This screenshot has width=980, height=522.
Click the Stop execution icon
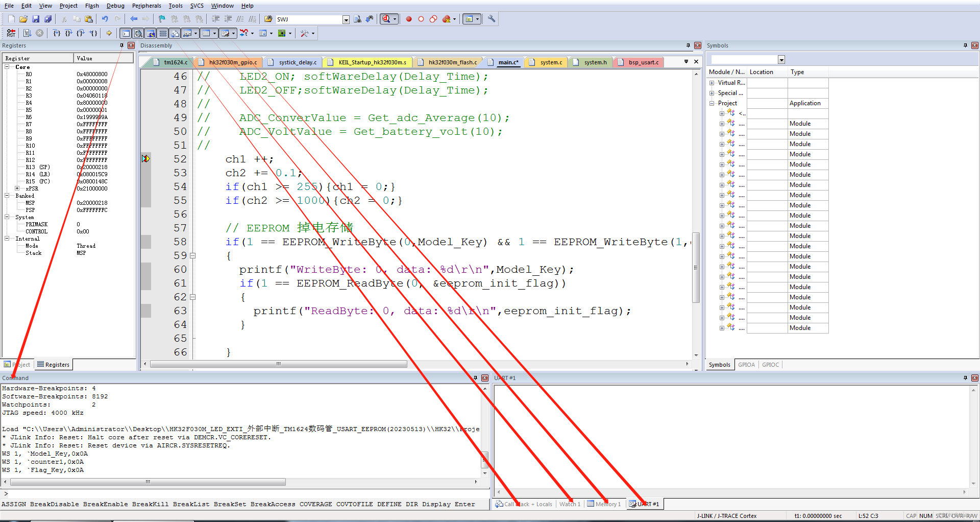coord(39,33)
